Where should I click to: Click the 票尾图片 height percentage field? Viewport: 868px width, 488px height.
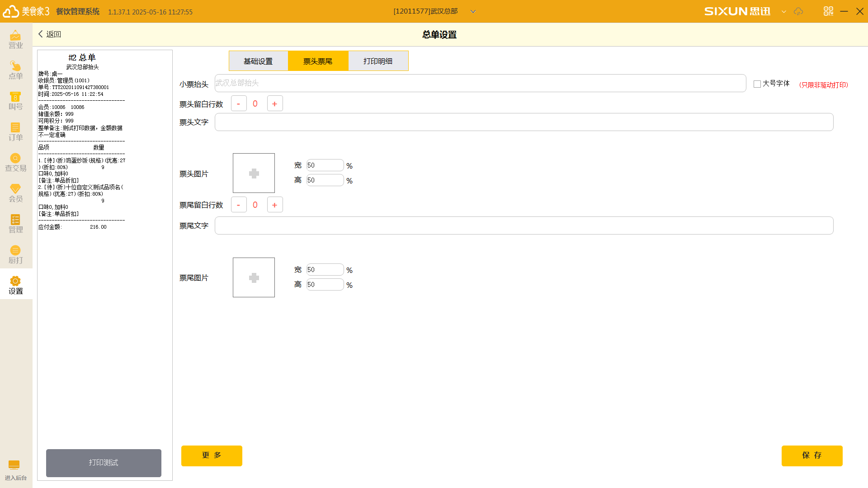coord(325,284)
